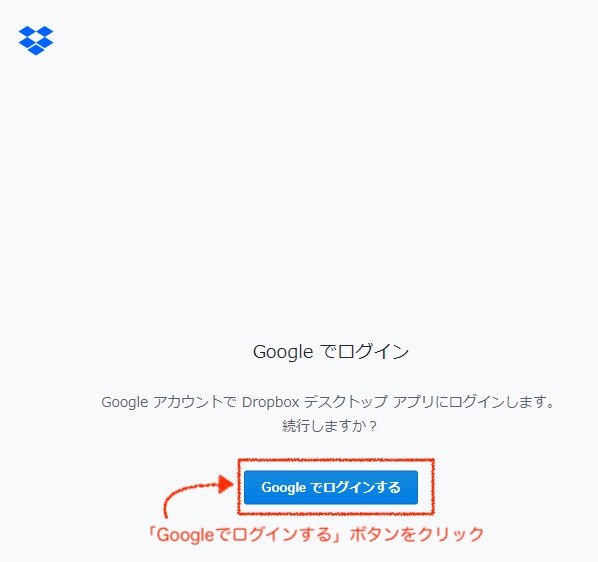Click the word Dropbox in the description
The image size is (598, 562).
pos(270,402)
